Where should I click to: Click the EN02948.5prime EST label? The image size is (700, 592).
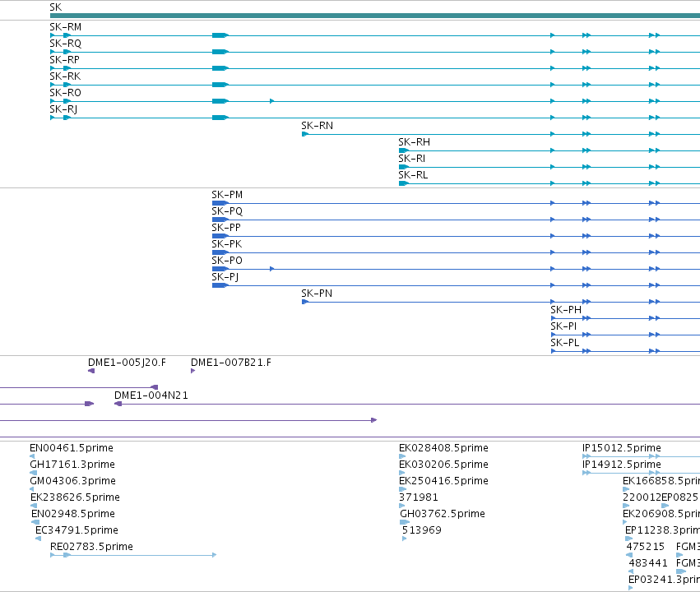pos(73,515)
